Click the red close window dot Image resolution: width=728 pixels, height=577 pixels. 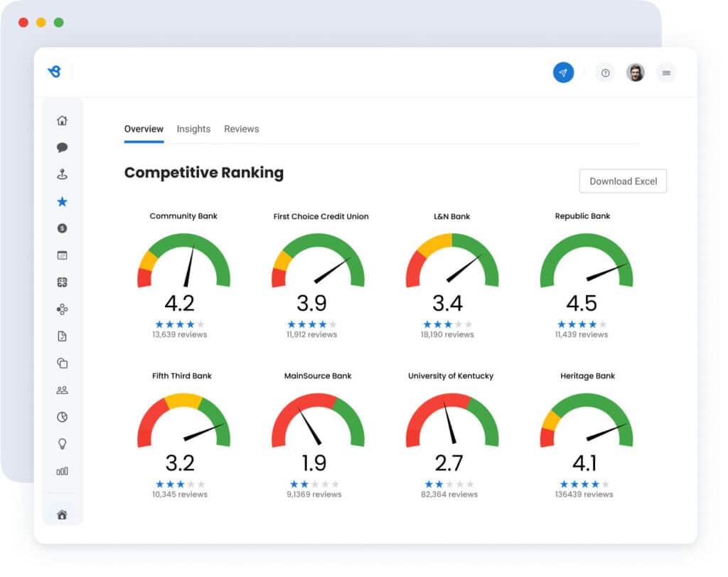click(23, 22)
